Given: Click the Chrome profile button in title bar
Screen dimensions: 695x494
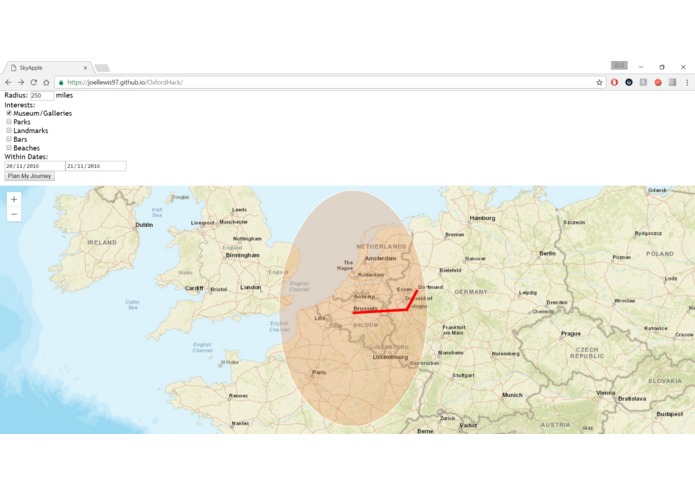Looking at the screenshot, I should [x=619, y=66].
